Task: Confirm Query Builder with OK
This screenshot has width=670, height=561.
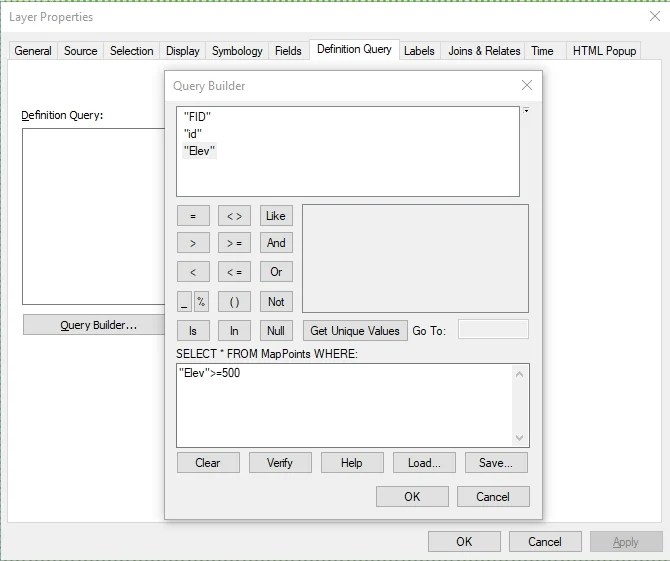Action: click(412, 496)
